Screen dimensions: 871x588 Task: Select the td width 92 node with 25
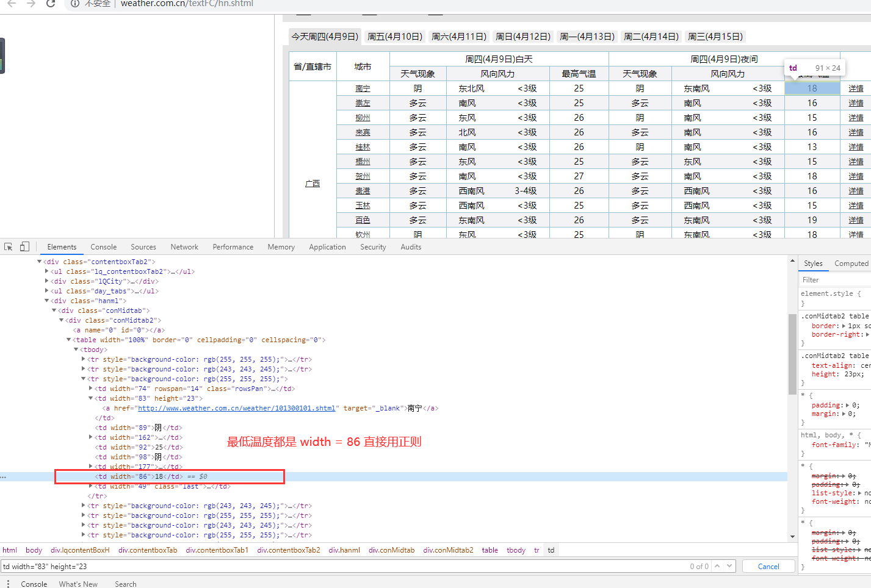139,447
